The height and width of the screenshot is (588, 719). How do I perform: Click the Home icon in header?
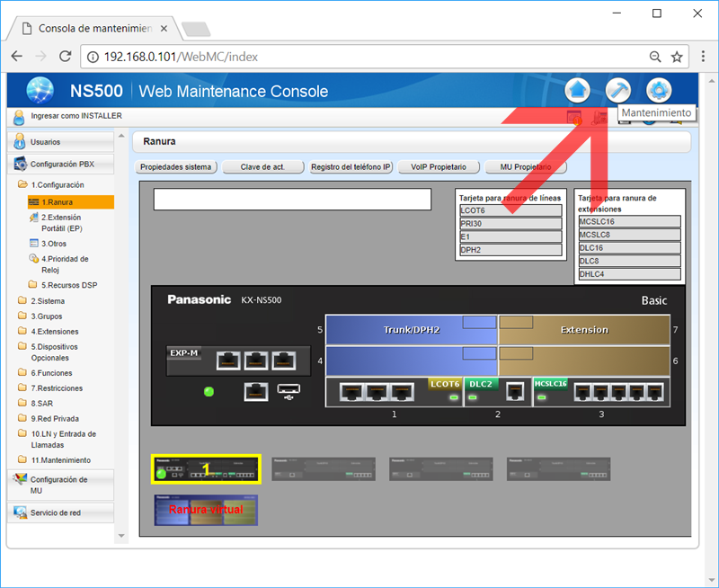coord(577,90)
